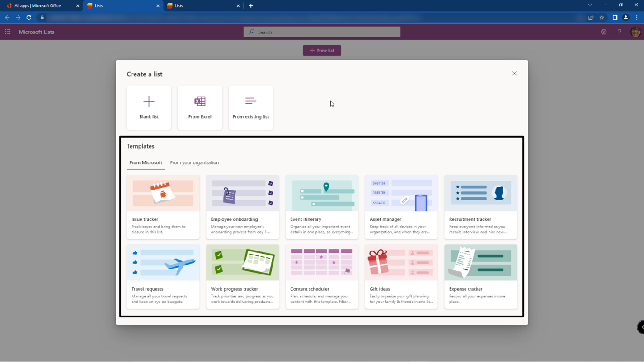644x362 pixels.
Task: Click the Asset manager description text
Action: (400, 229)
